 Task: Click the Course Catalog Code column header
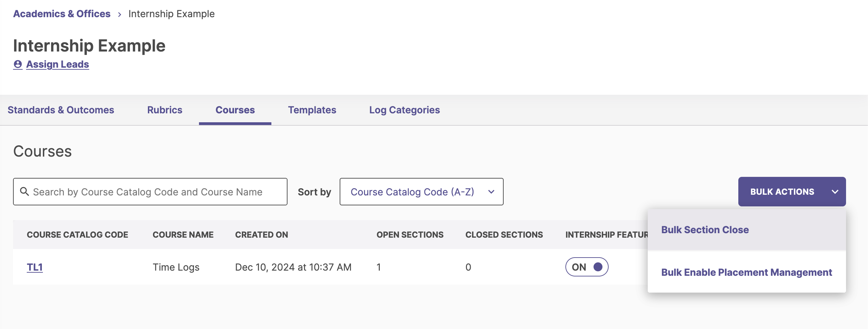pos(78,235)
